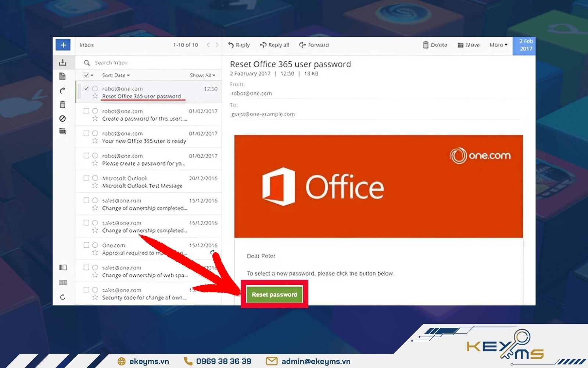Toggle read circle on Microsoft Outlook email
Screen dimensions: 588x368
[95, 178]
